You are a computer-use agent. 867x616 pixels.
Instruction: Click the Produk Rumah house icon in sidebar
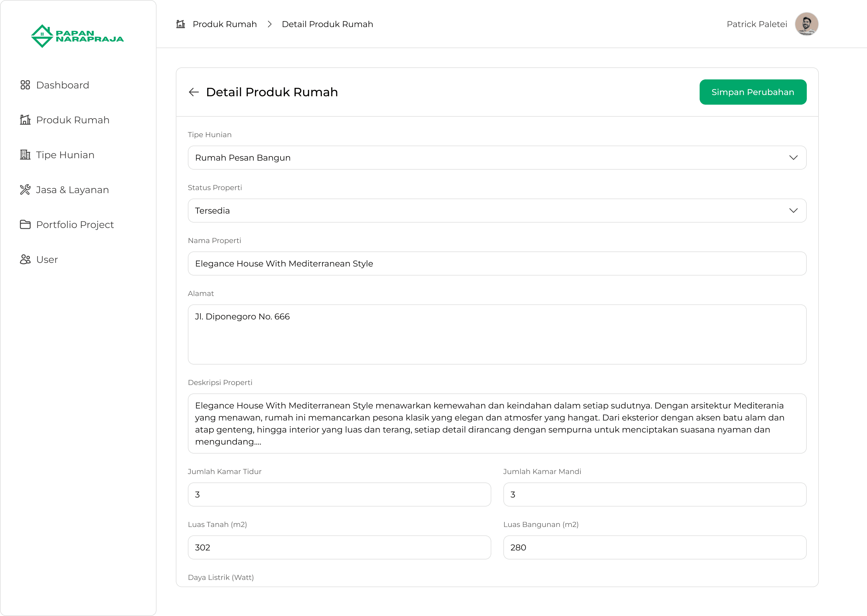[x=25, y=120]
